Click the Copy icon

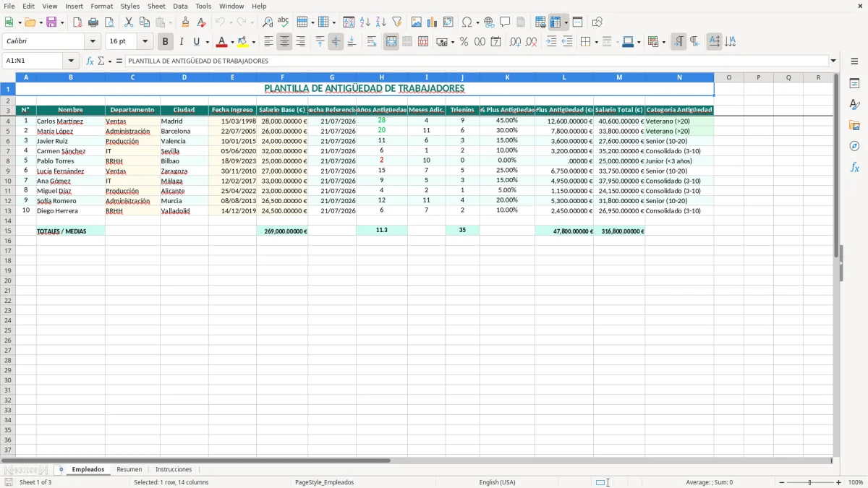[145, 22]
